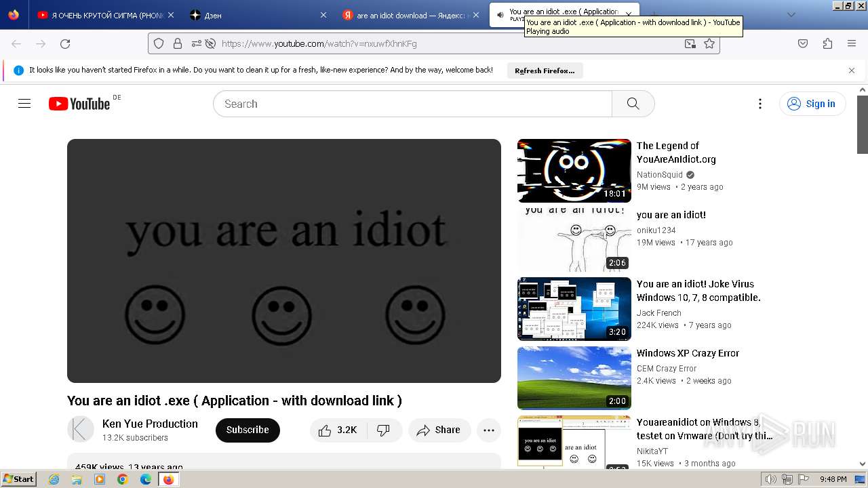Open tracking protection shield icon

(x=159, y=43)
